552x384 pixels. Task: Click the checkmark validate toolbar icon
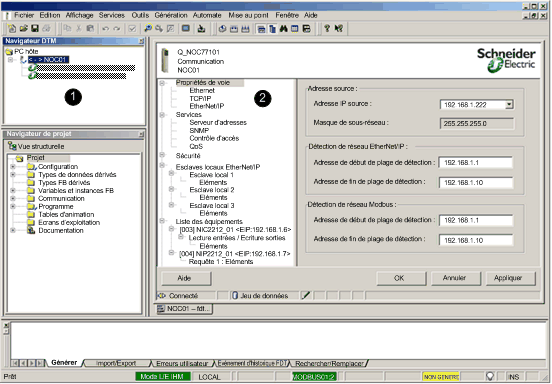tap(132, 29)
